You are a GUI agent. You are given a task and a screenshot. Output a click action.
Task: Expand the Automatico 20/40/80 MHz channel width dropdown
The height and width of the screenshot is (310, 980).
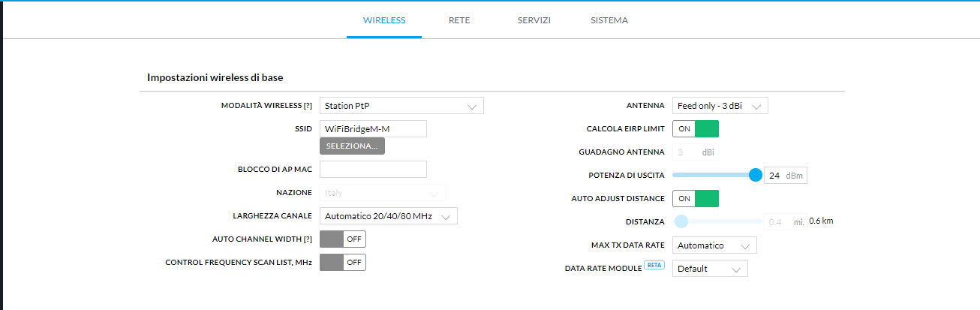(x=389, y=216)
